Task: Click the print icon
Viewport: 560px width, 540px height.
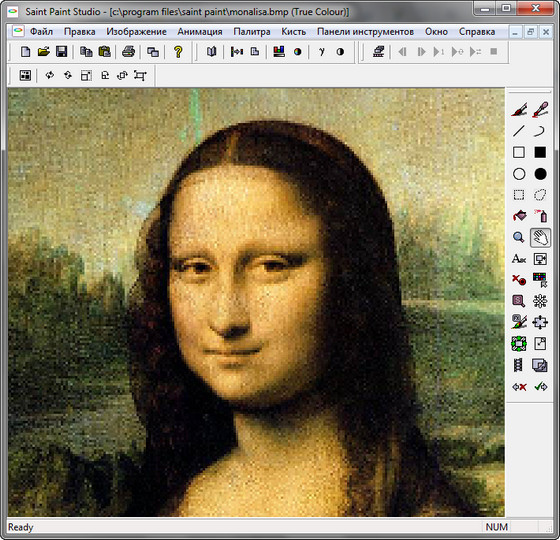Action: point(128,52)
